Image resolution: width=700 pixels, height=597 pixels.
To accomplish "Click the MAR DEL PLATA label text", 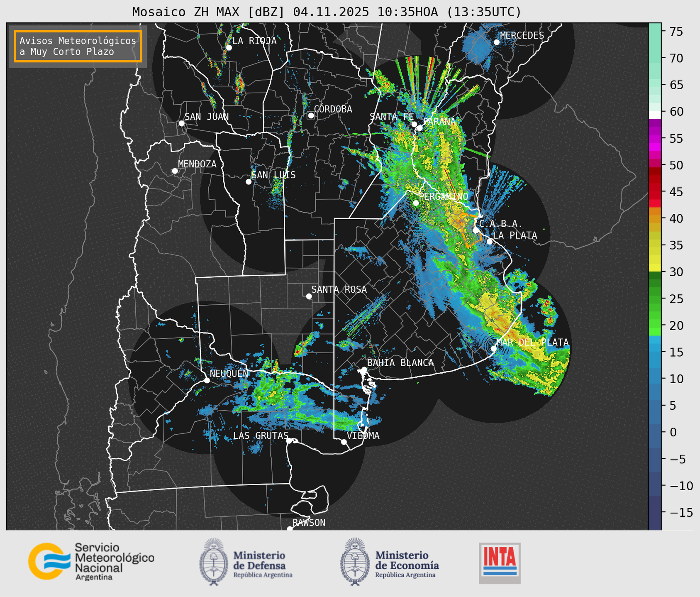I will 532,342.
